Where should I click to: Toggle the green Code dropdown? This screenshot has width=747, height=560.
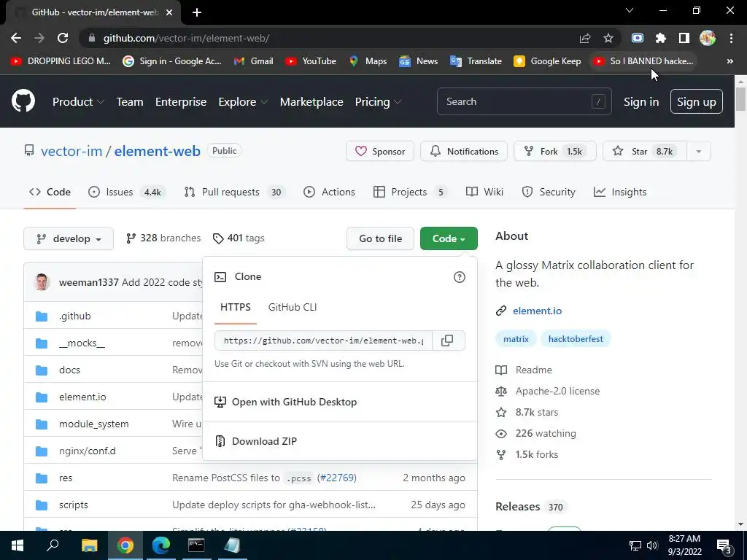(449, 238)
